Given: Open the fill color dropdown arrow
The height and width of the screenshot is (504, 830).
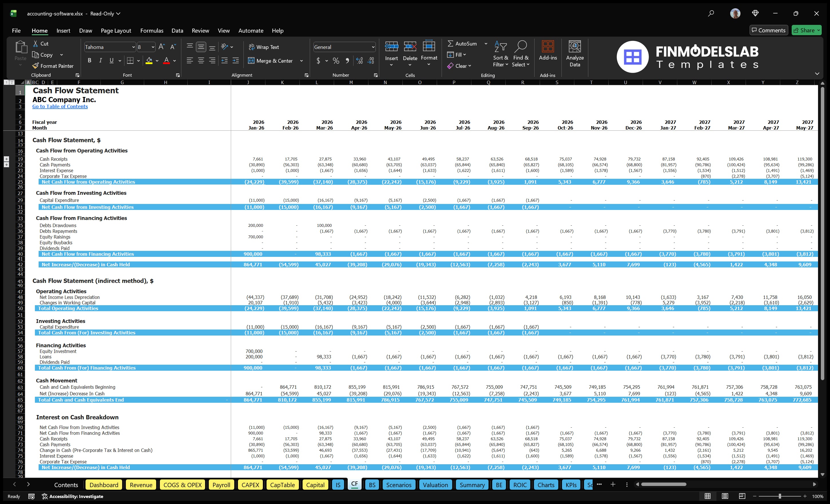Looking at the screenshot, I should (x=157, y=61).
